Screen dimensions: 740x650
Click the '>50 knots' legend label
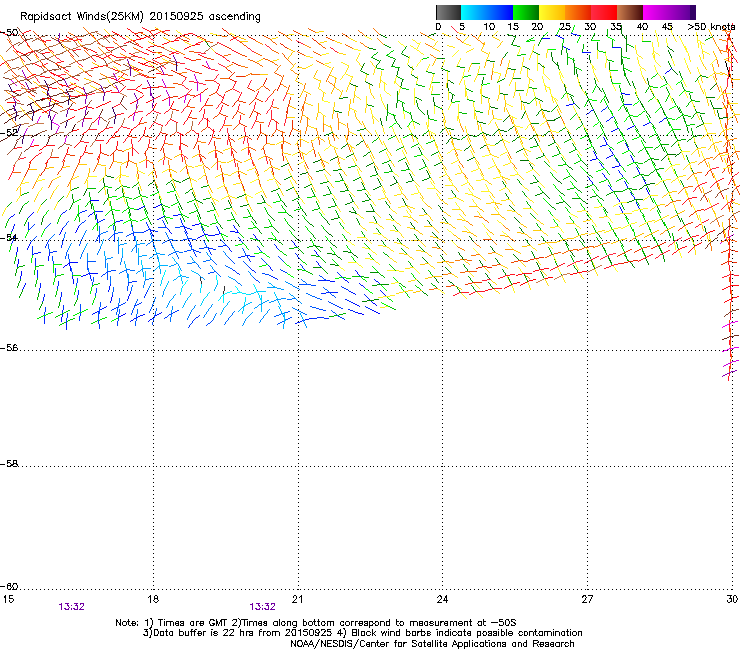[711, 27]
